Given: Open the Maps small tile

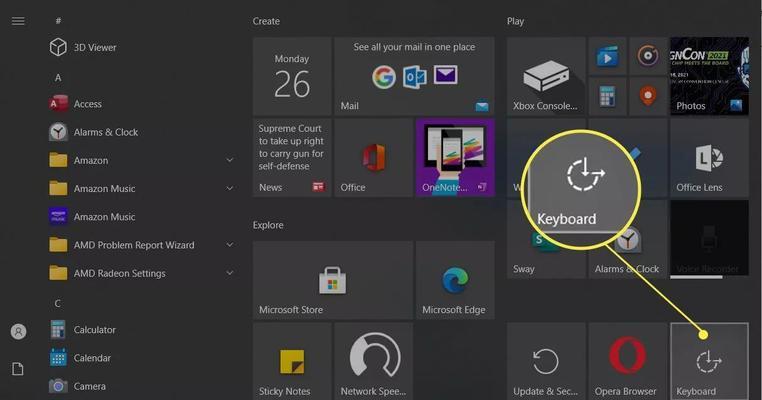Looking at the screenshot, I should coord(648,97).
